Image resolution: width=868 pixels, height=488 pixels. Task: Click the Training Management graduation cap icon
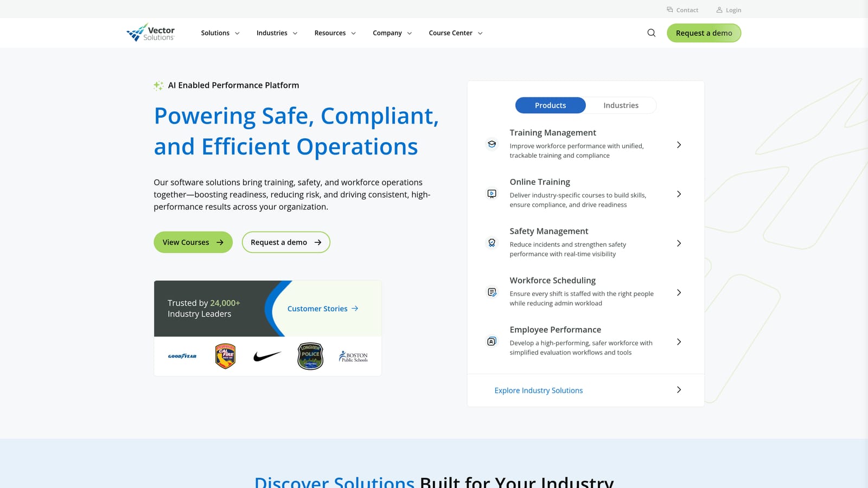pyautogui.click(x=492, y=144)
